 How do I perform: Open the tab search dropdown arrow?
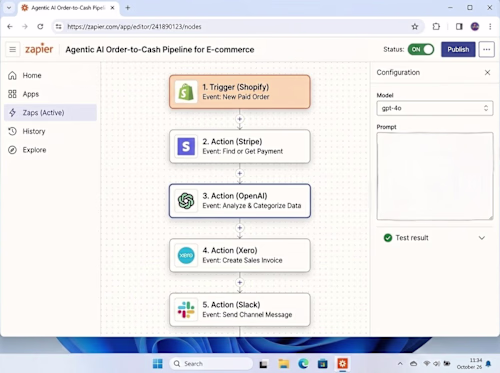click(9, 7)
